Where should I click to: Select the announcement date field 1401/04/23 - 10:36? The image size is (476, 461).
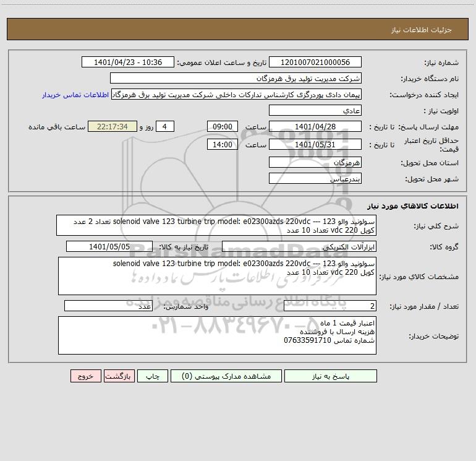click(128, 62)
